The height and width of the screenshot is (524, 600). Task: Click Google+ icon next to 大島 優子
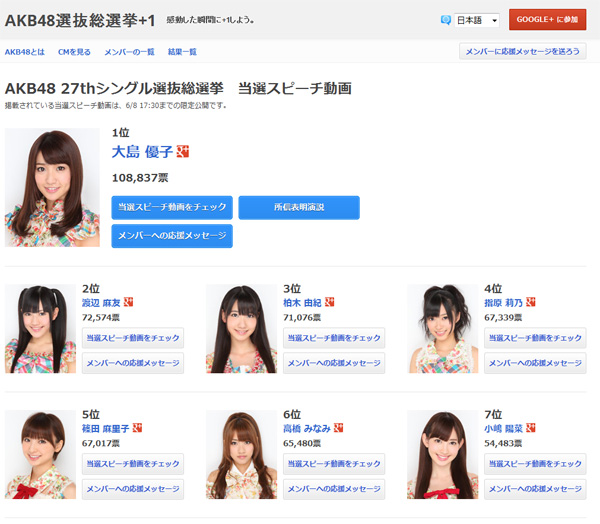tap(183, 152)
